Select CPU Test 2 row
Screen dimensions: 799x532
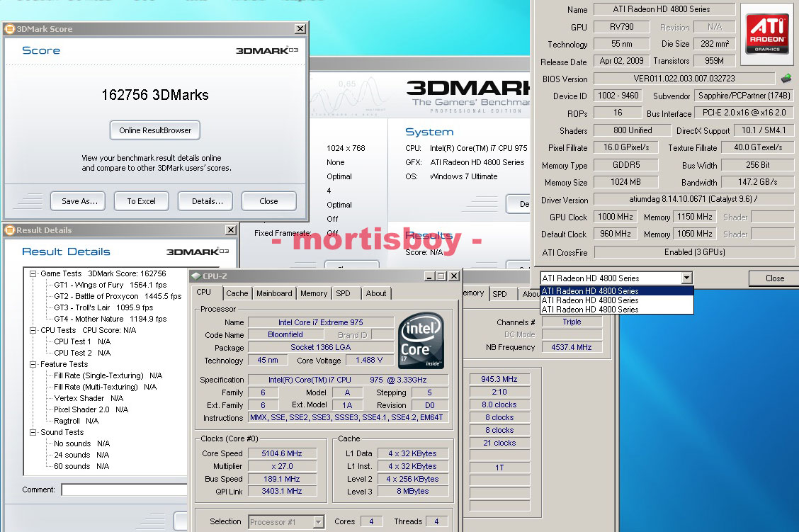tap(82, 353)
